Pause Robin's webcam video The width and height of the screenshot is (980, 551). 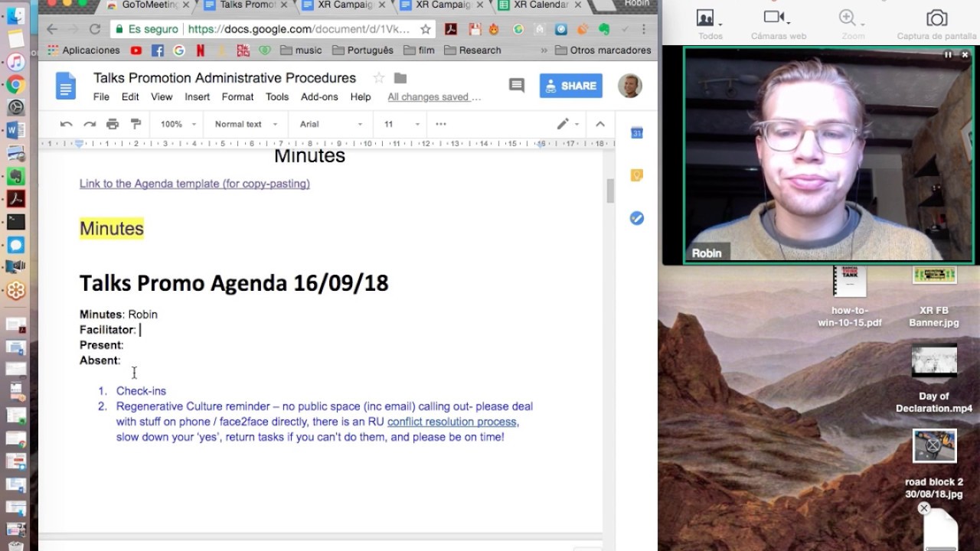pyautogui.click(x=948, y=54)
